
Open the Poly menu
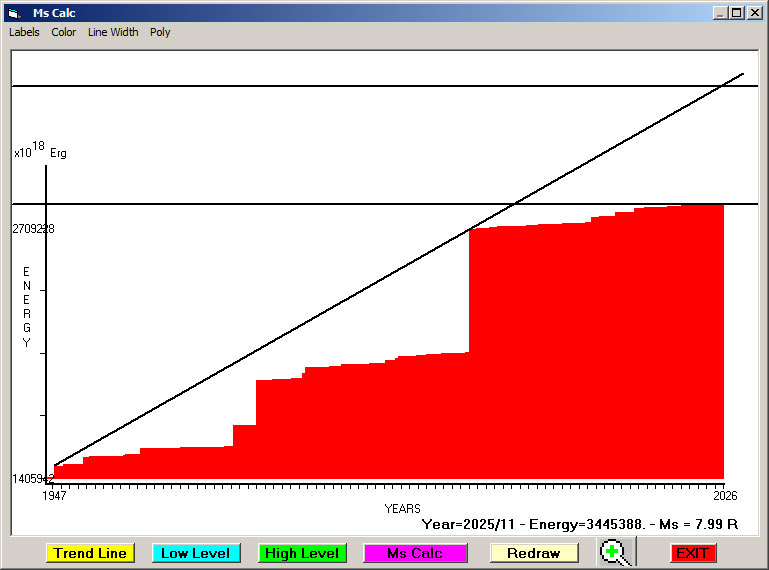[x=160, y=32]
